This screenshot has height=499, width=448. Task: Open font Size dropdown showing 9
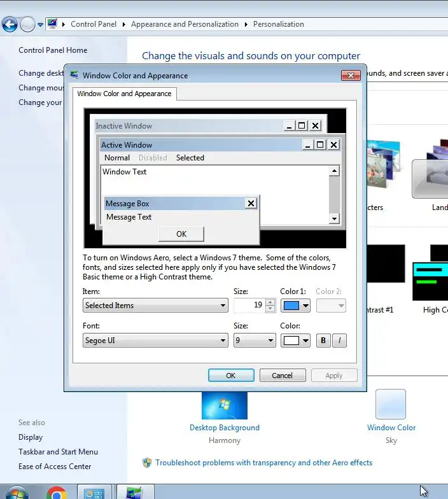[255, 340]
